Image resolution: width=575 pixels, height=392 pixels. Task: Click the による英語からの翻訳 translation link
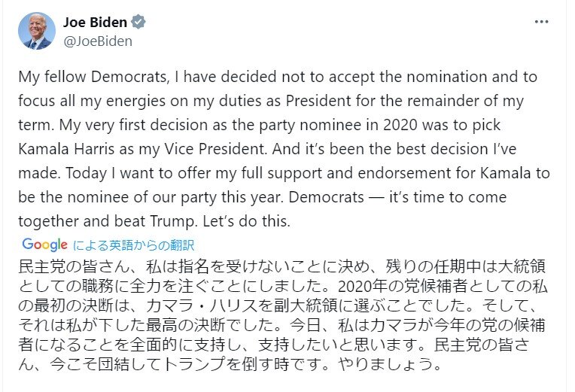coord(134,245)
